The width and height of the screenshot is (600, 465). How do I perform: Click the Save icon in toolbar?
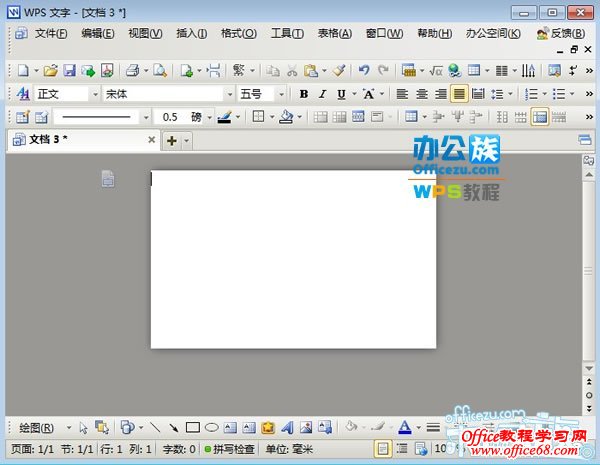point(70,71)
